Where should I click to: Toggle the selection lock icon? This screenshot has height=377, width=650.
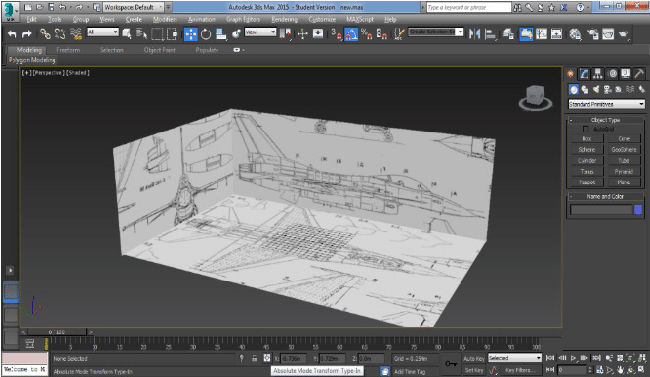[x=255, y=358]
